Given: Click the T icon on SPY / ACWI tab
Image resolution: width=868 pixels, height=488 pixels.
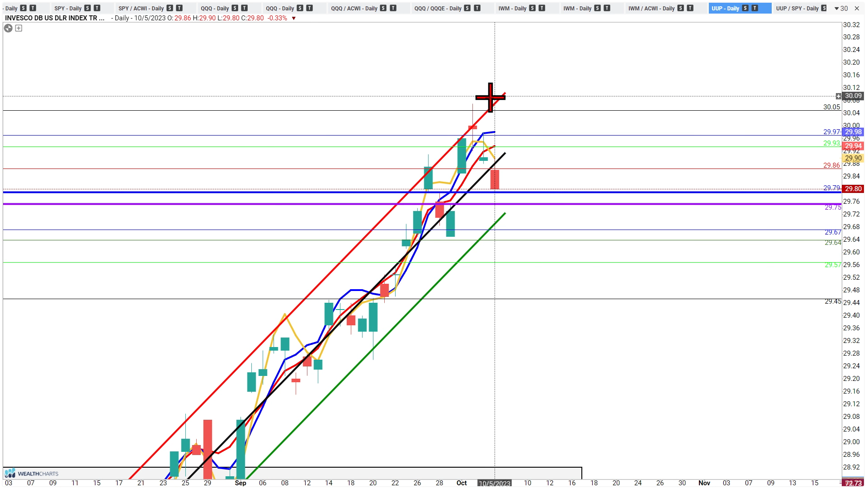Looking at the screenshot, I should [179, 8].
